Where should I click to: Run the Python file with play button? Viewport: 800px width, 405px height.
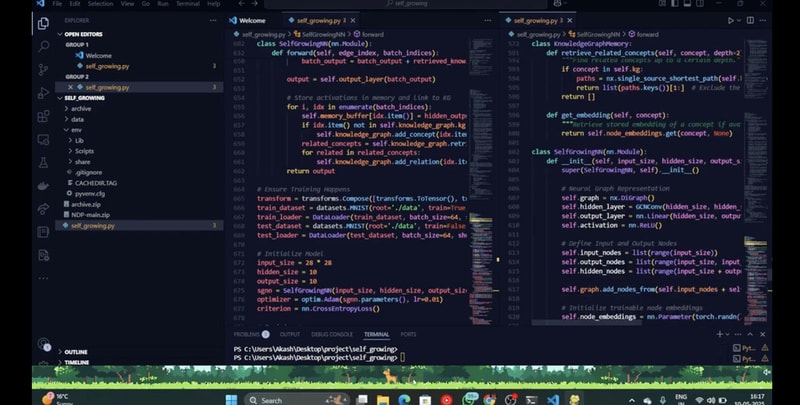click(x=731, y=20)
